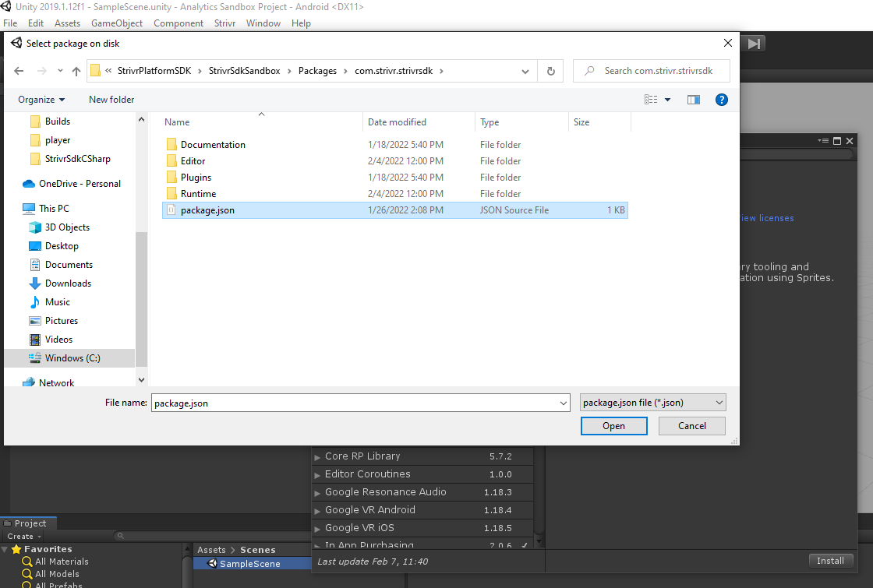Search com.strivr.strivrsdk field
The width and height of the screenshot is (873, 588).
pyautogui.click(x=652, y=71)
